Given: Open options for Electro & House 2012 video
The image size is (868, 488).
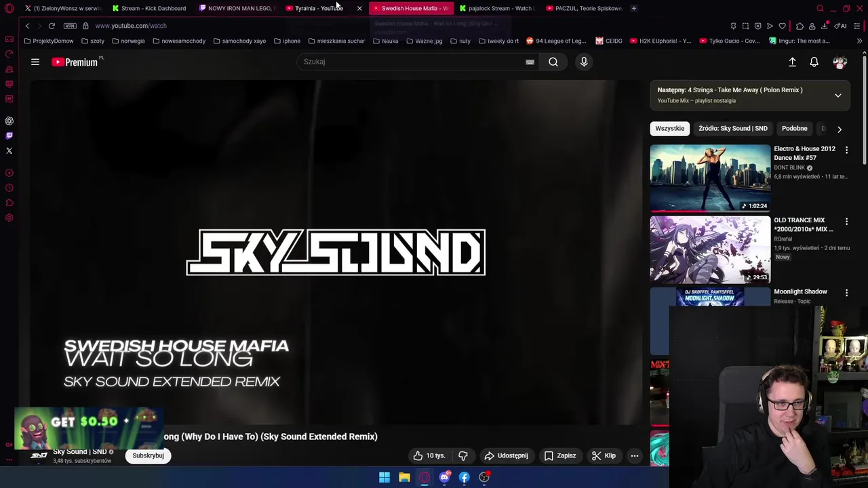Looking at the screenshot, I should 846,150.
